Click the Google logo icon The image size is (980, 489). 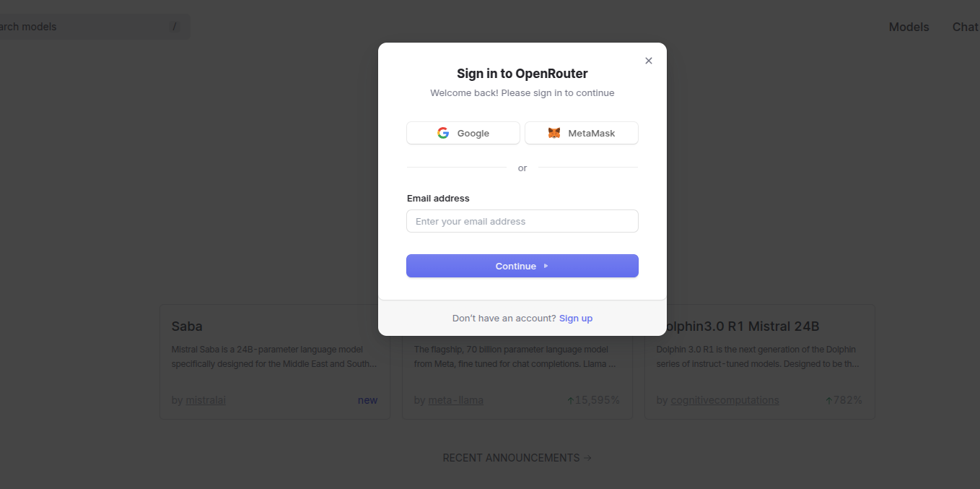[x=442, y=133]
